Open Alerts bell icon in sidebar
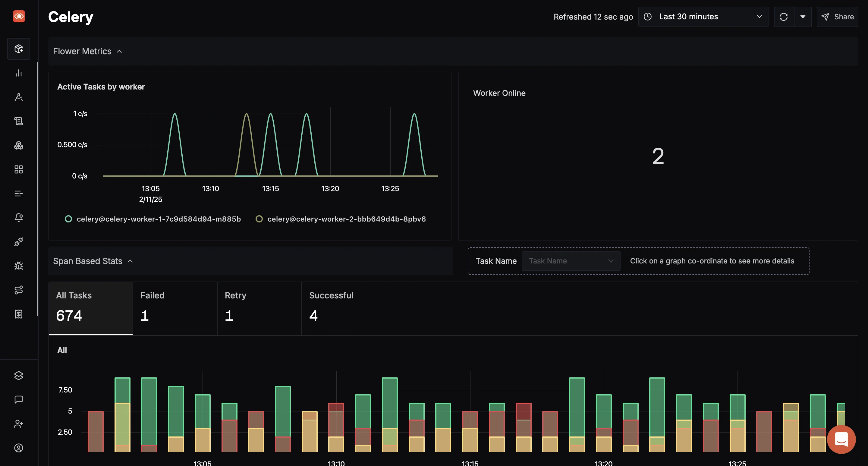This screenshot has height=466, width=868. tap(19, 217)
